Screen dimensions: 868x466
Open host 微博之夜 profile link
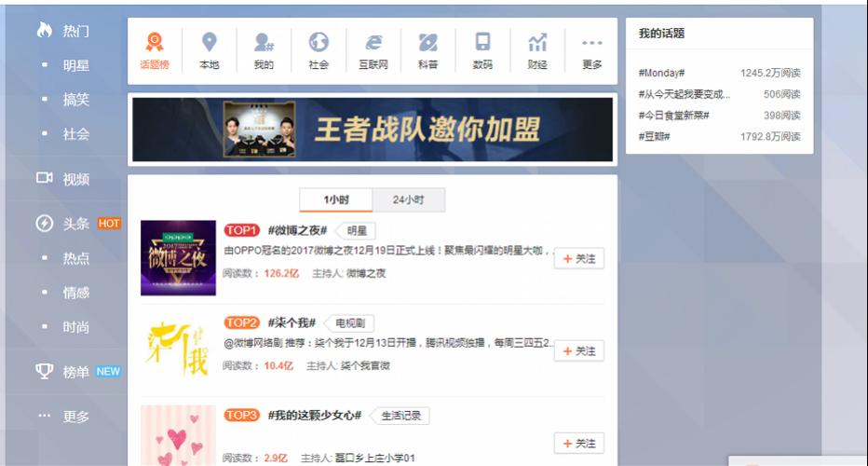click(x=366, y=273)
